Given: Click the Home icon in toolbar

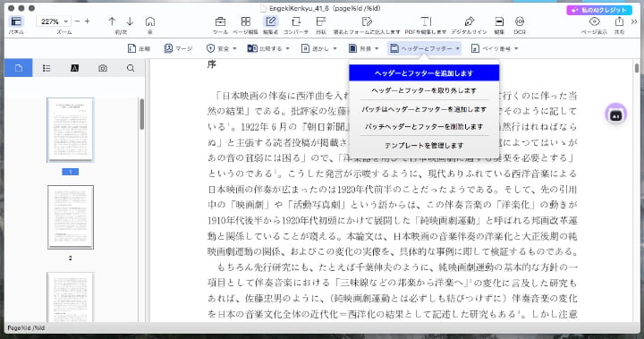Looking at the screenshot, I should click(150, 21).
